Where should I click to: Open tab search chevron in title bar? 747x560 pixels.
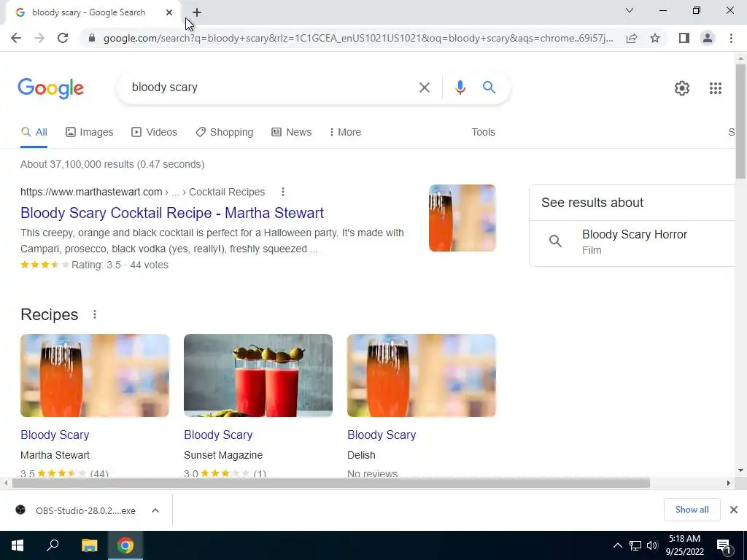[630, 10]
